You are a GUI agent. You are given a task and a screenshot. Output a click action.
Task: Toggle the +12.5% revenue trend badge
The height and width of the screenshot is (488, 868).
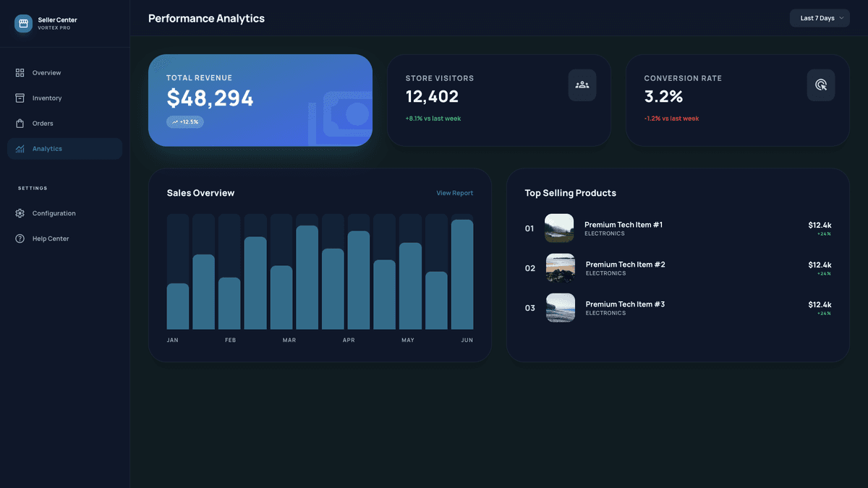pyautogui.click(x=185, y=121)
